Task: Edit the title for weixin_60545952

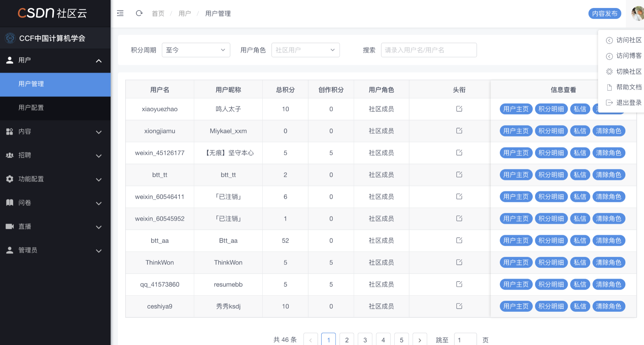Action: click(x=459, y=219)
